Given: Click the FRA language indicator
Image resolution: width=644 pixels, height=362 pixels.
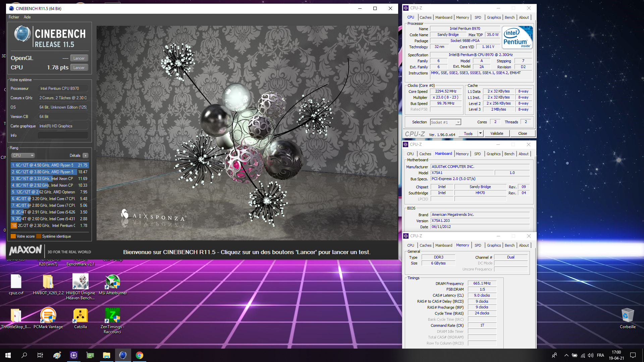Looking at the screenshot, I should pos(600,355).
